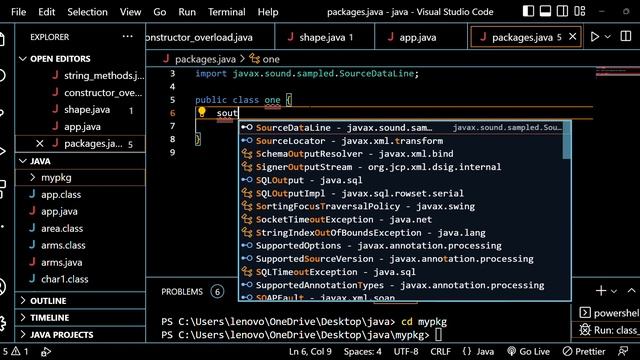Expand the Outline section

coord(80,301)
